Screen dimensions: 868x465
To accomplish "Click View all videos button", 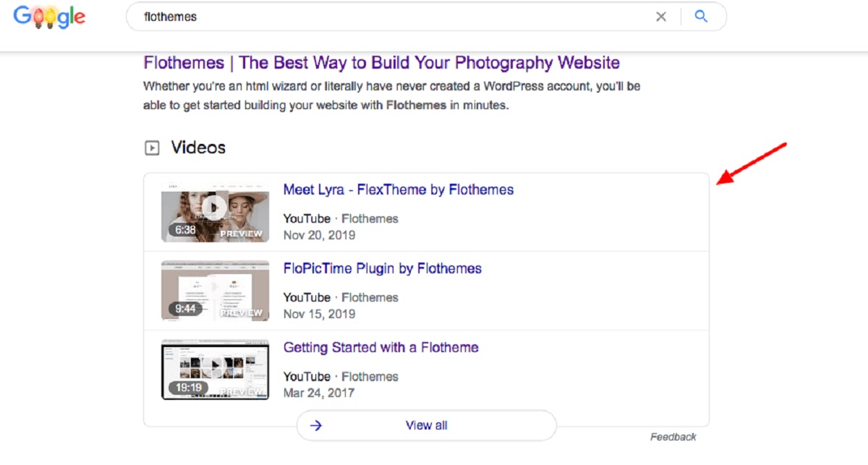I will (x=427, y=425).
